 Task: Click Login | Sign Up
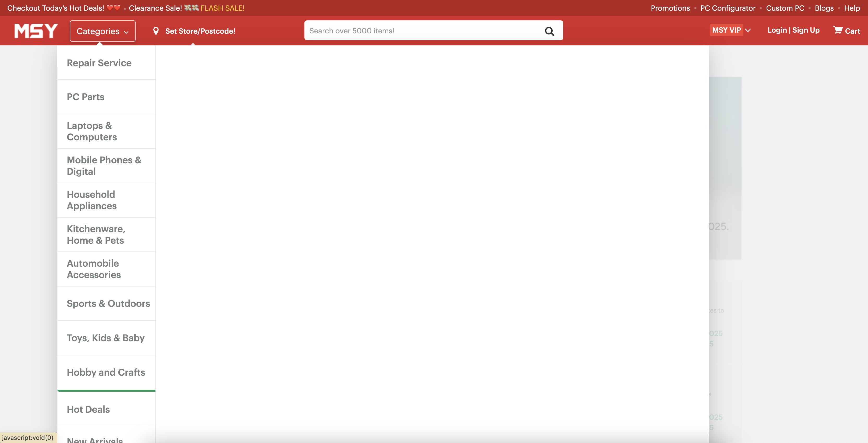pos(793,30)
